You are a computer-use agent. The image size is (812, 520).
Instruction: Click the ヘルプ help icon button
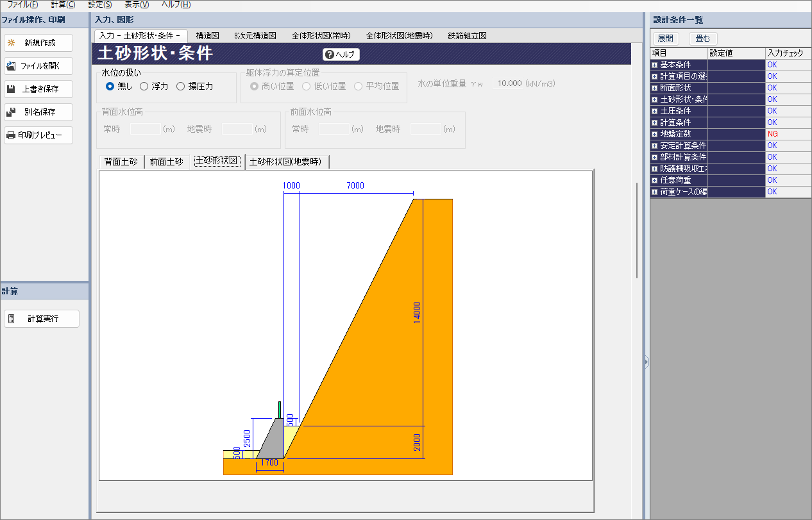(341, 55)
